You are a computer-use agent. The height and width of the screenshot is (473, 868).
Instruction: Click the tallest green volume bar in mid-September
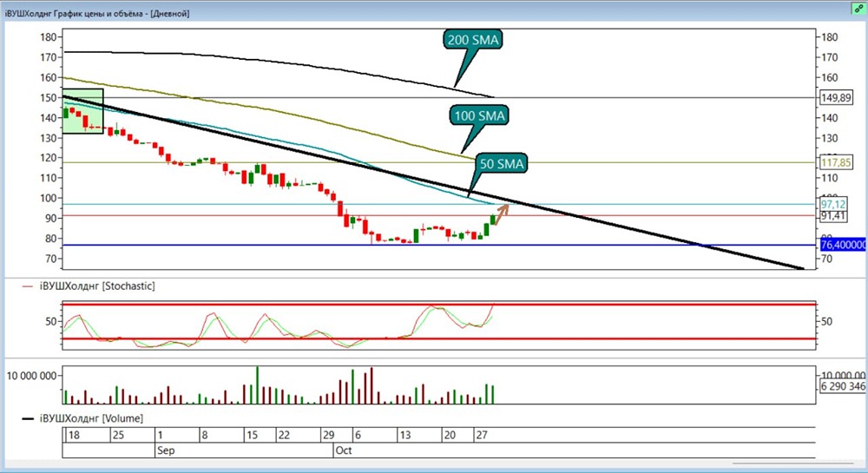(x=258, y=385)
